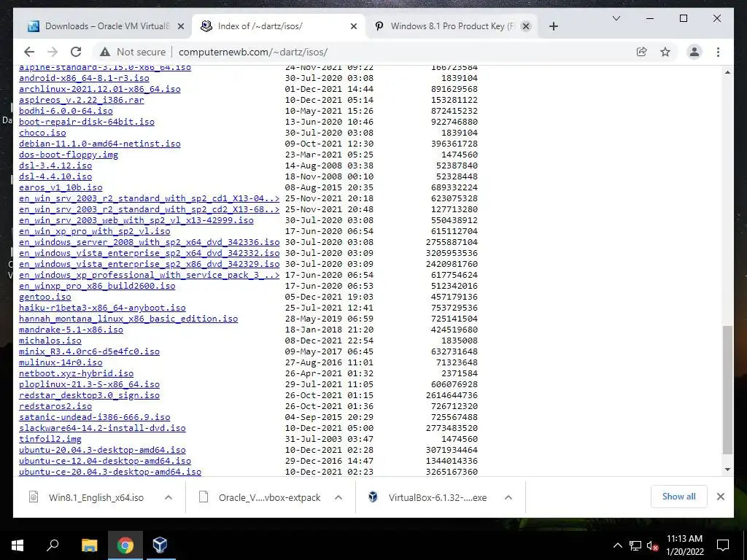Share this page via the share icon

pyautogui.click(x=642, y=52)
